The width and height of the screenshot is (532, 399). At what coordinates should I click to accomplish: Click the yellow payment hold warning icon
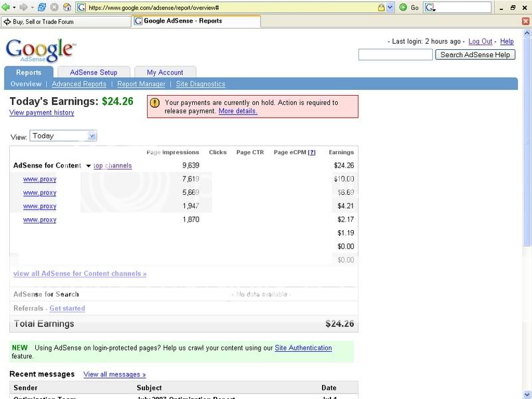155,103
